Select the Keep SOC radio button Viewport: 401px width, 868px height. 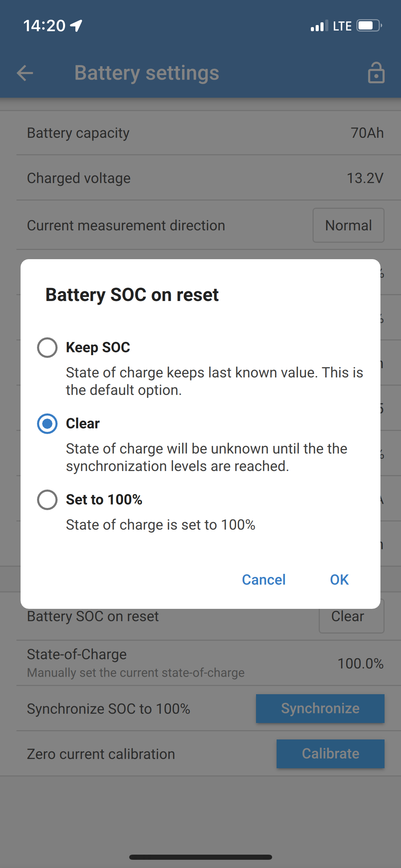point(47,348)
